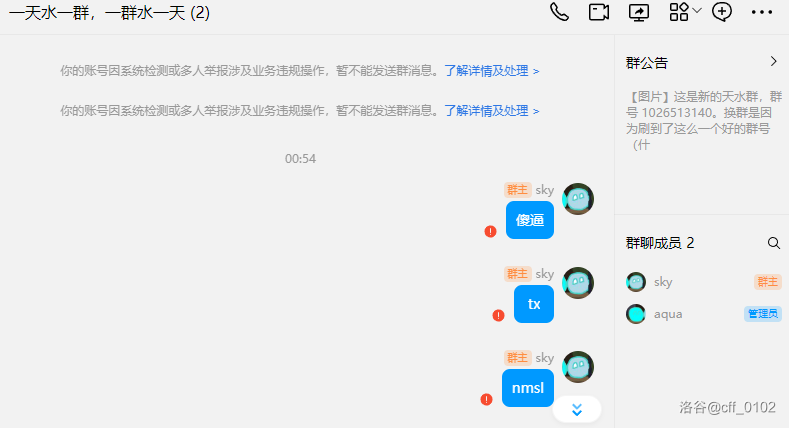The width and height of the screenshot is (789, 428).
Task: Jump to latest messages with double chevron
Action: [x=577, y=410]
